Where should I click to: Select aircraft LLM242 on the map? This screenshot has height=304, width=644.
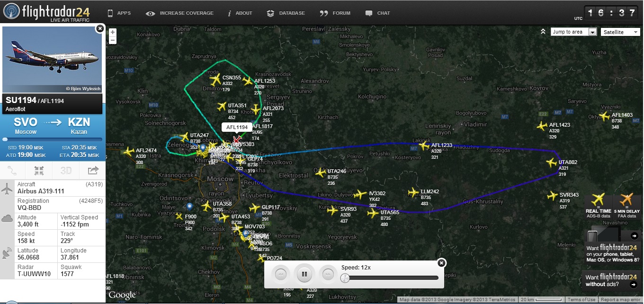pyautogui.click(x=414, y=192)
